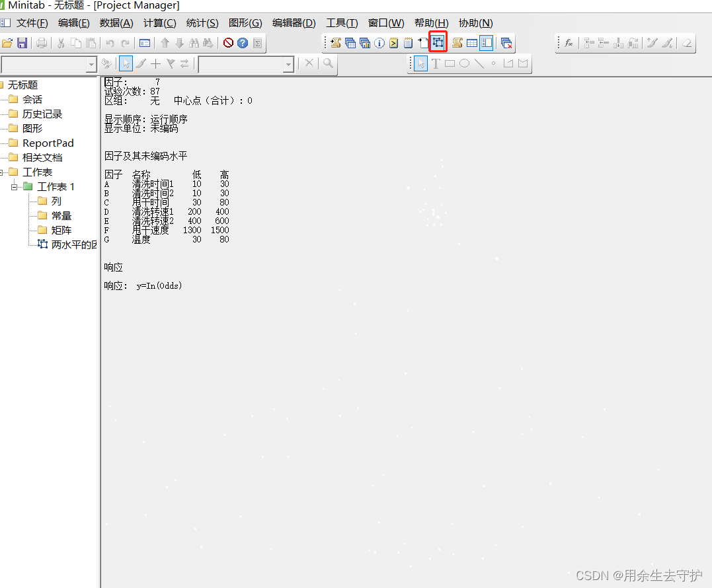Screen dimensions: 712x588
Task: Toggle the select arrow in graph editing toolbar
Action: [126, 63]
